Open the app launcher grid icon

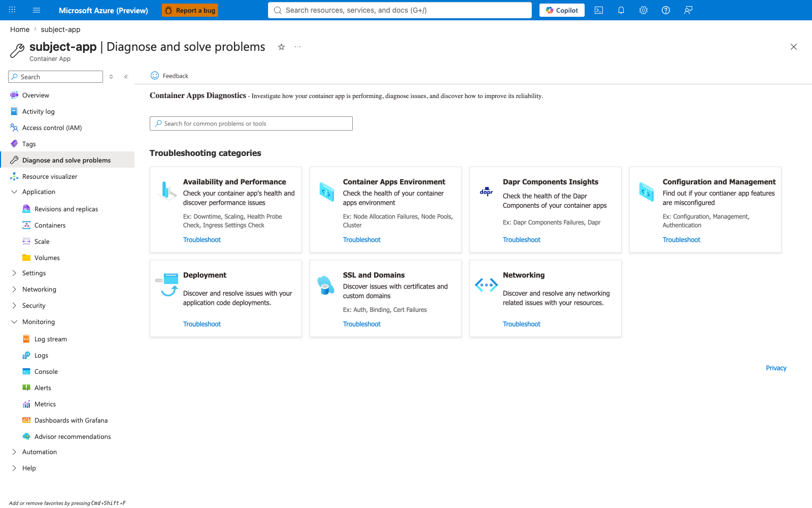(12, 10)
